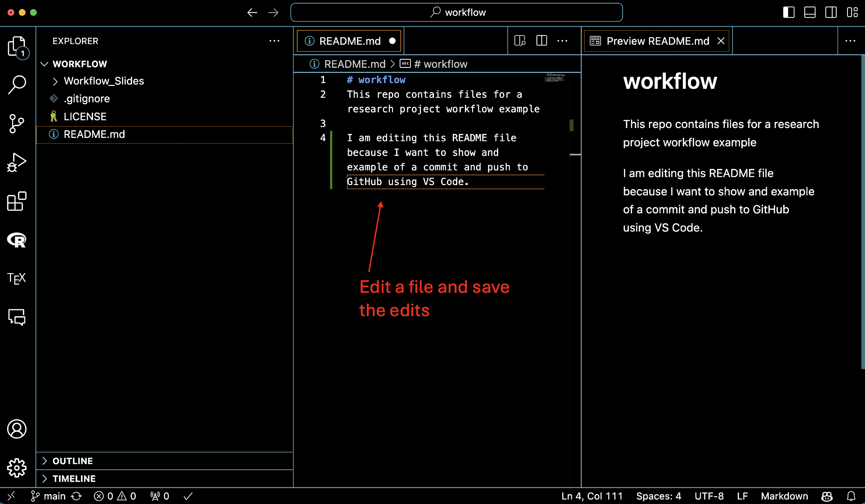Image resolution: width=865 pixels, height=504 pixels.
Task: Click on line 1 heading in the editor
Action: pos(376,80)
